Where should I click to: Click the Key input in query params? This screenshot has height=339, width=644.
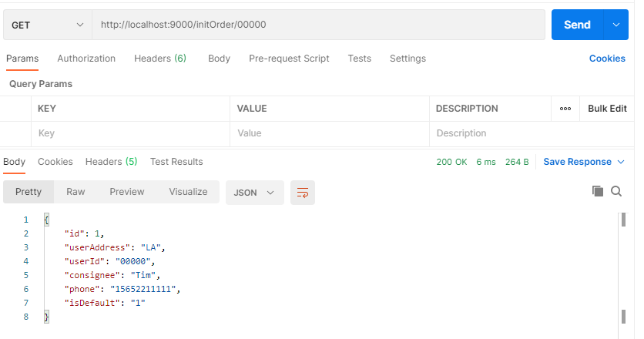click(x=131, y=133)
